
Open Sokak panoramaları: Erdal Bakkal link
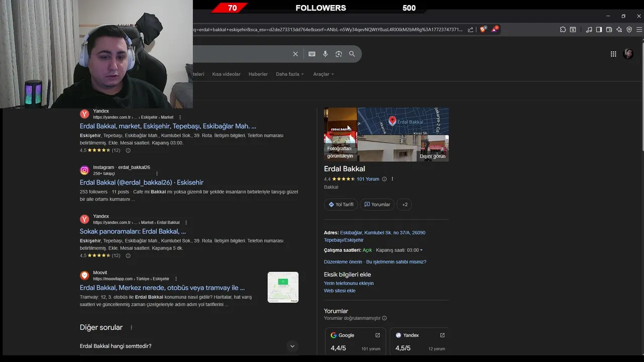(133, 231)
